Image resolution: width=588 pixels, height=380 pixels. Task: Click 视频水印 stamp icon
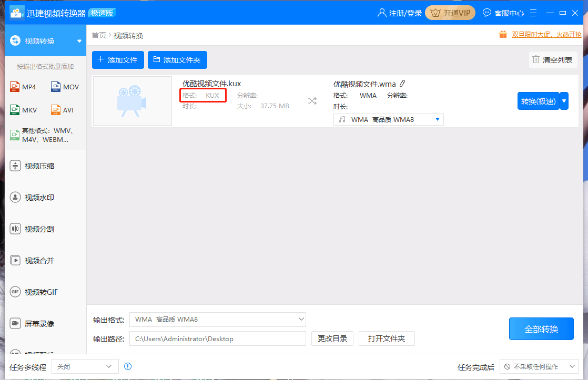coord(15,197)
